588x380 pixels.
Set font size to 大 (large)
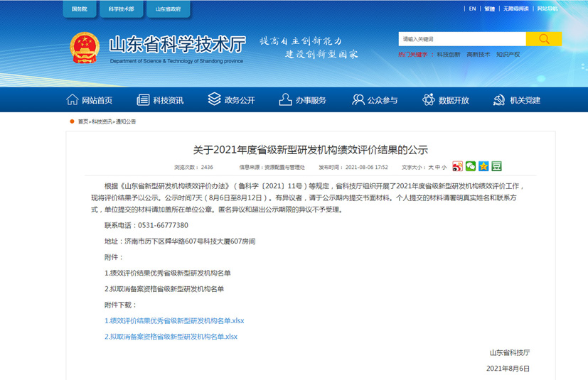(x=430, y=168)
